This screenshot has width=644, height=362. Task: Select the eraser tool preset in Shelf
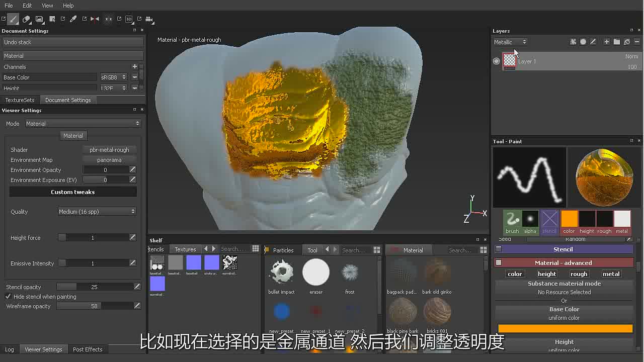pyautogui.click(x=316, y=276)
